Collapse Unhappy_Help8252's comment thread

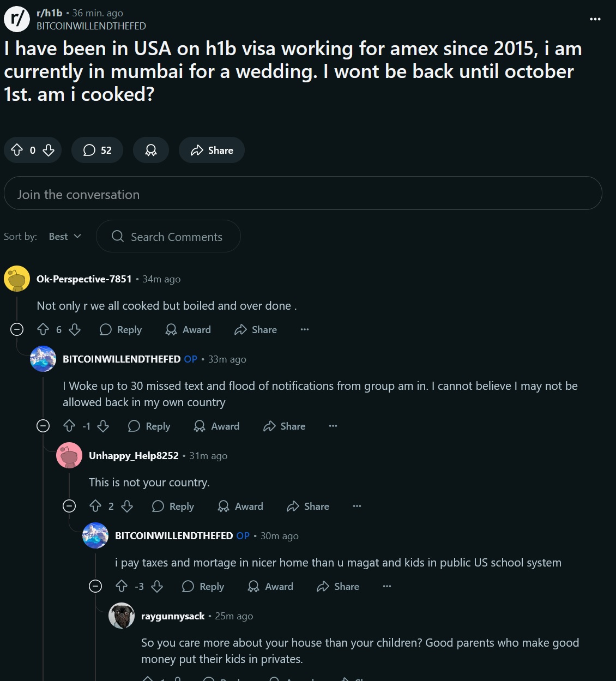pos(69,505)
